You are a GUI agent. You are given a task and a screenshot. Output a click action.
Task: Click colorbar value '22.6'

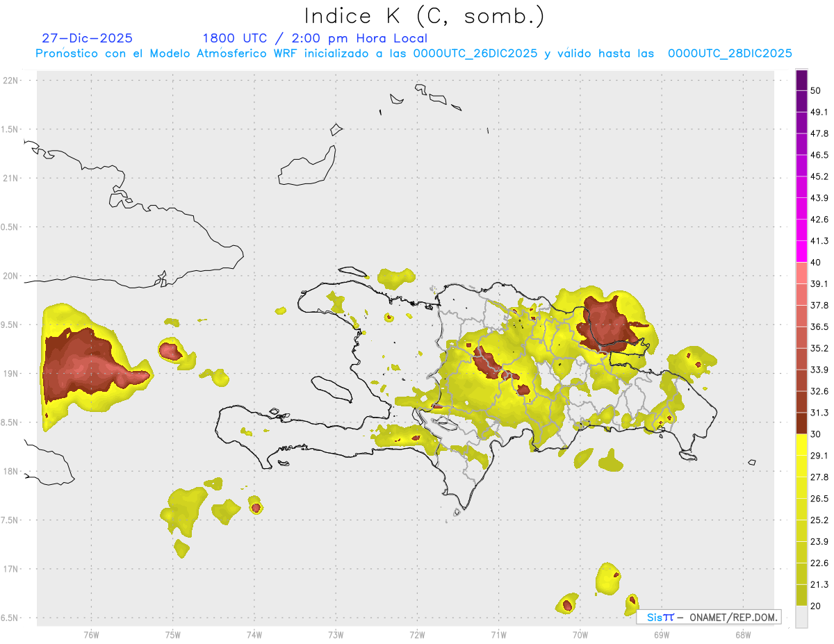pyautogui.click(x=819, y=563)
